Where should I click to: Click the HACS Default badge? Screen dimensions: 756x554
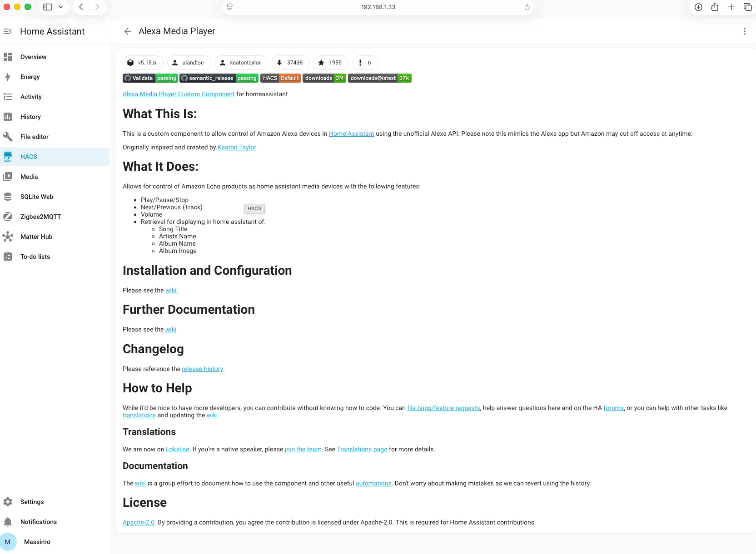281,78
